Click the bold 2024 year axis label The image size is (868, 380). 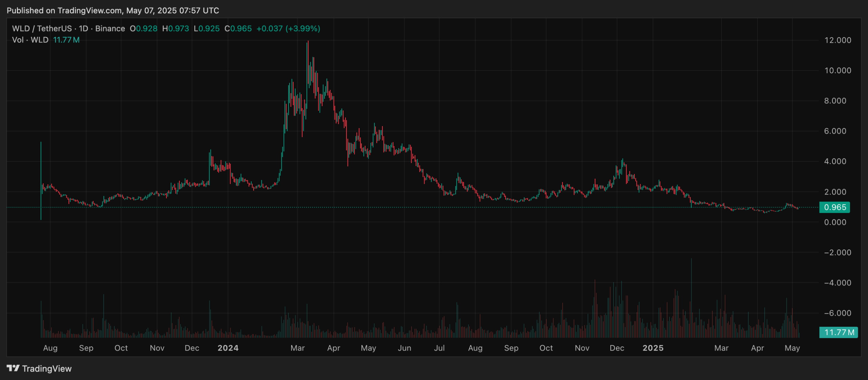(x=228, y=348)
